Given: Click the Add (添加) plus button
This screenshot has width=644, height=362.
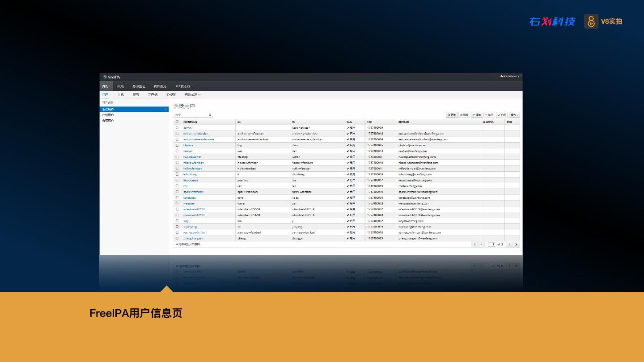Looking at the screenshot, I should coord(477,115).
